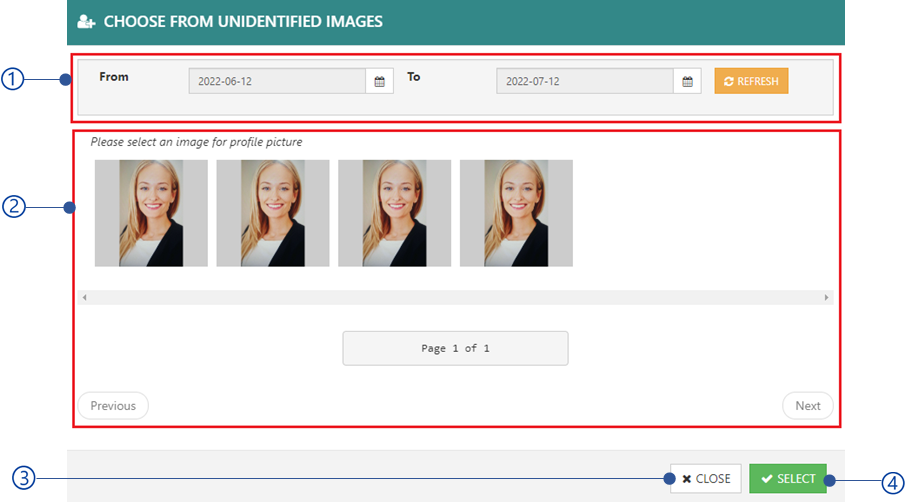Click the 'Choose From Unidentified Images' title
Viewport: 905px width, 502px height.
(x=243, y=22)
